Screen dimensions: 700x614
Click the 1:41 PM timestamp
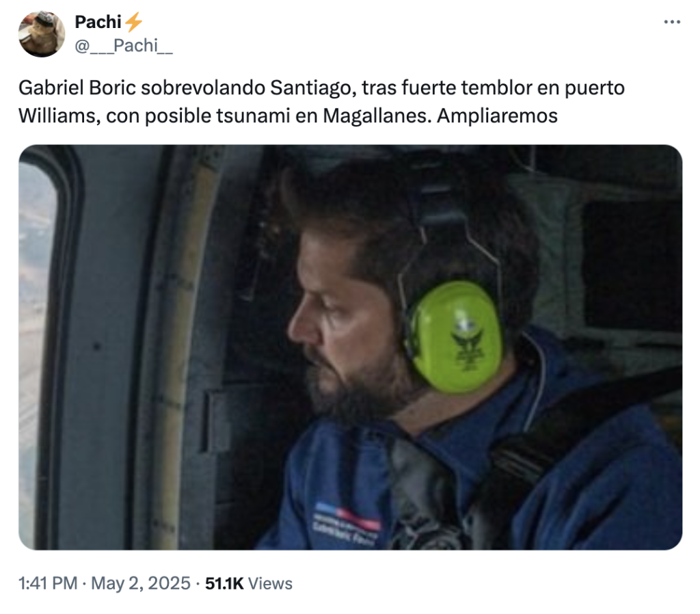(48, 583)
